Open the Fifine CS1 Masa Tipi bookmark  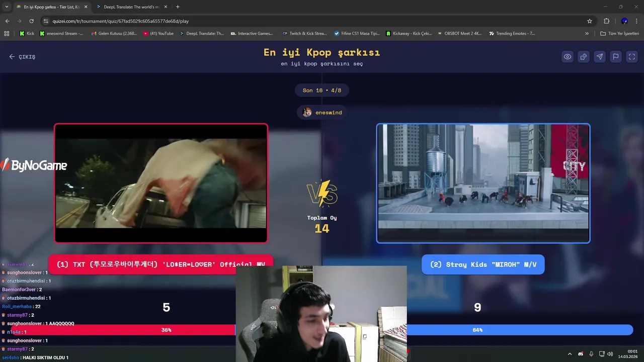[357, 34]
